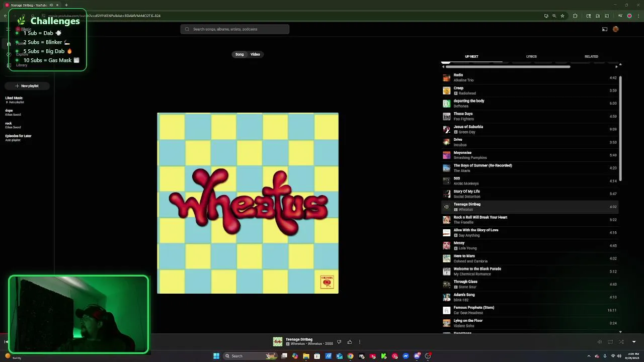Switch to Video mode
The width and height of the screenshot is (644, 362).
pos(255,54)
